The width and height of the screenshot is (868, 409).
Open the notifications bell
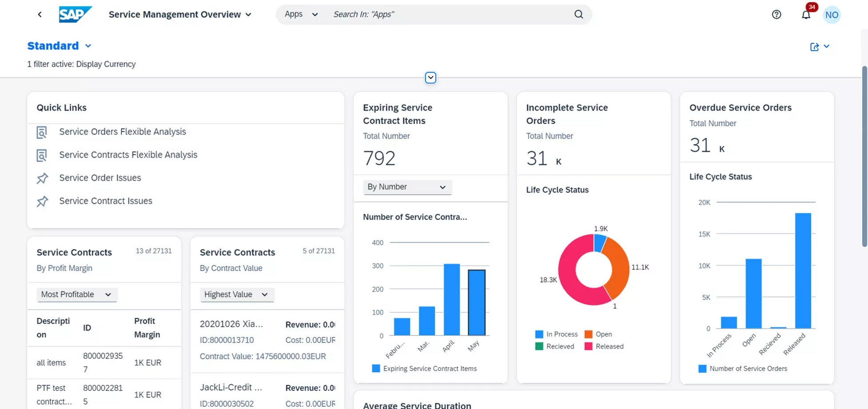click(x=806, y=14)
